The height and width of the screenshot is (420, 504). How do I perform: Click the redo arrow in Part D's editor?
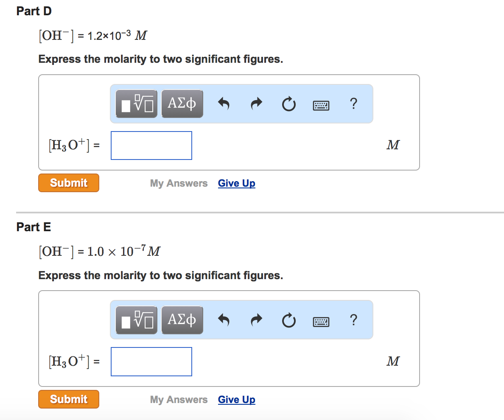[256, 104]
